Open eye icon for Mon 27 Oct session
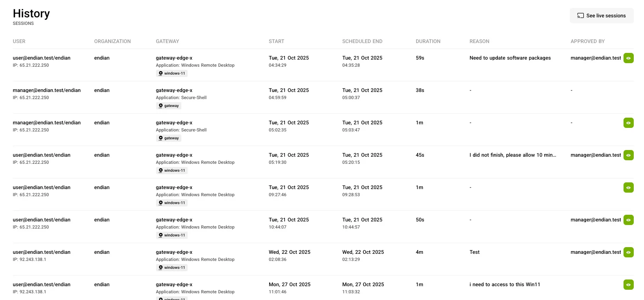The width and height of the screenshot is (644, 300). (x=628, y=285)
